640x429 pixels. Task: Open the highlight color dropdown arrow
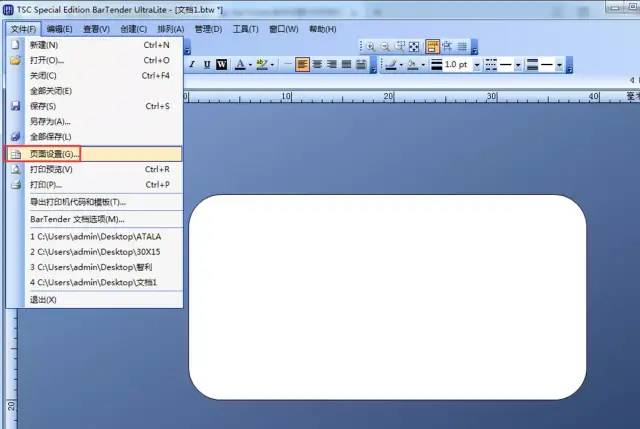(x=272, y=65)
